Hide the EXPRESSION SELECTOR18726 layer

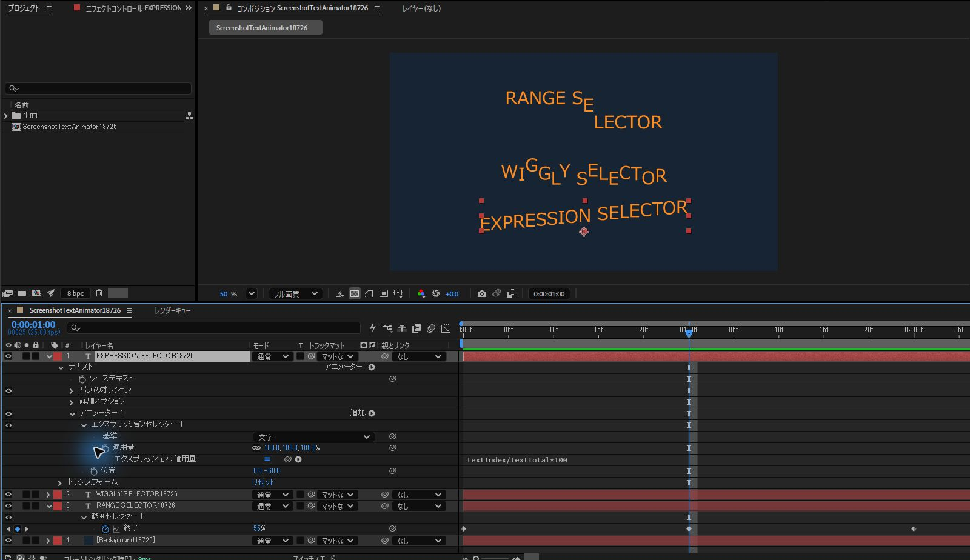(x=8, y=356)
